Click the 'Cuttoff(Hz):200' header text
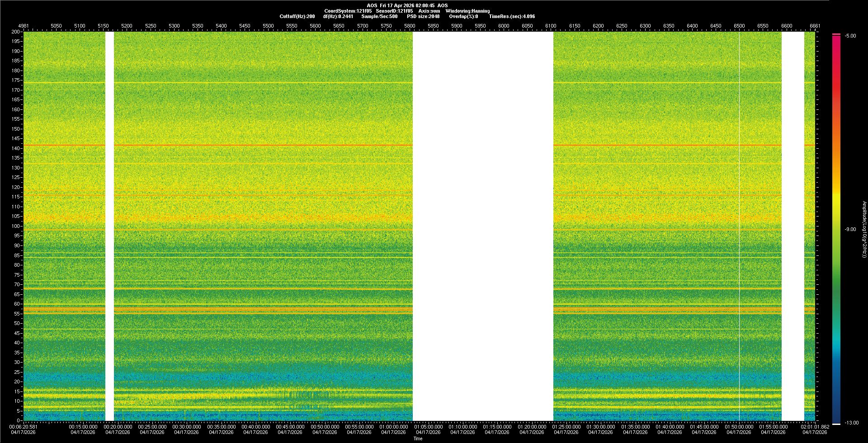 (x=297, y=16)
